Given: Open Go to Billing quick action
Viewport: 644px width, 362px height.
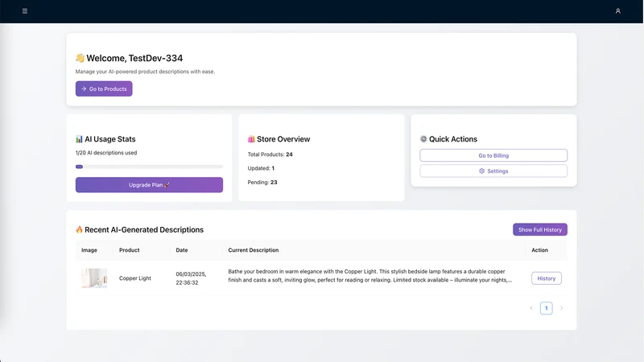Looking at the screenshot, I should click(x=493, y=155).
